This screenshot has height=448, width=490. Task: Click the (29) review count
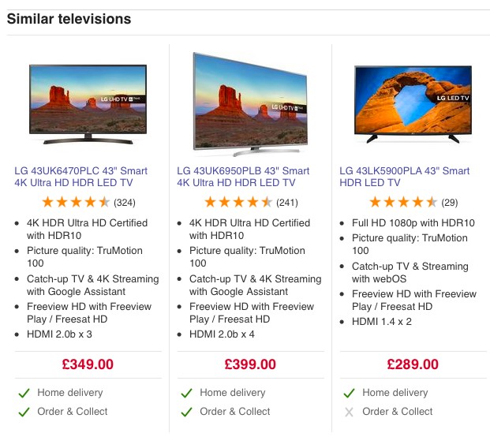(450, 203)
